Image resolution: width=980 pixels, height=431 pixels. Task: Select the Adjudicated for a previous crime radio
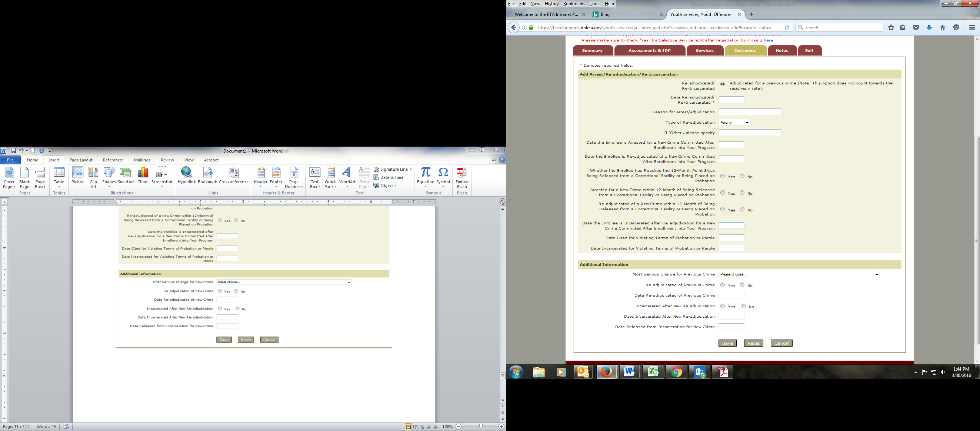pos(723,84)
